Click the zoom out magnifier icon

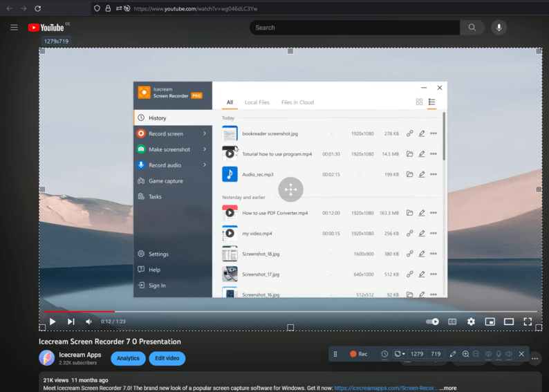pos(476,354)
